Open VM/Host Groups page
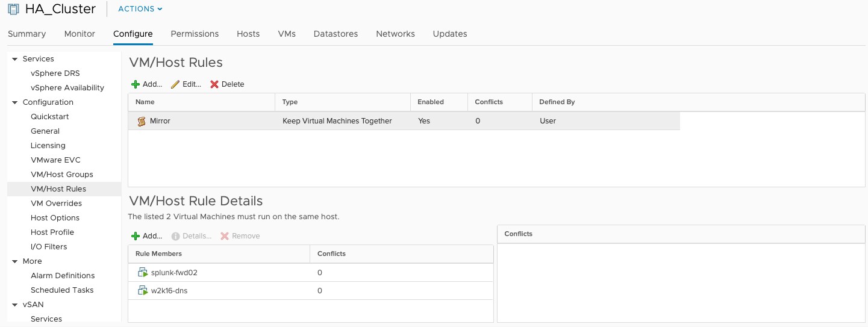This screenshot has width=868, height=327. [62, 175]
